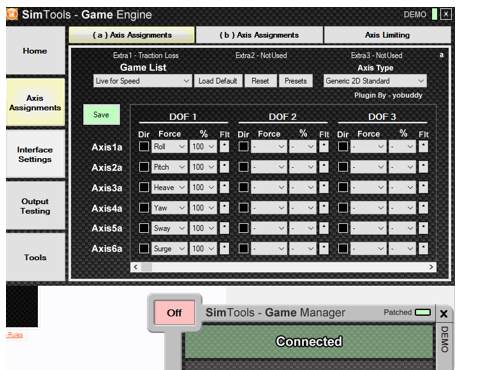Open Roll force dropdown for Axis1a

[x=169, y=146]
